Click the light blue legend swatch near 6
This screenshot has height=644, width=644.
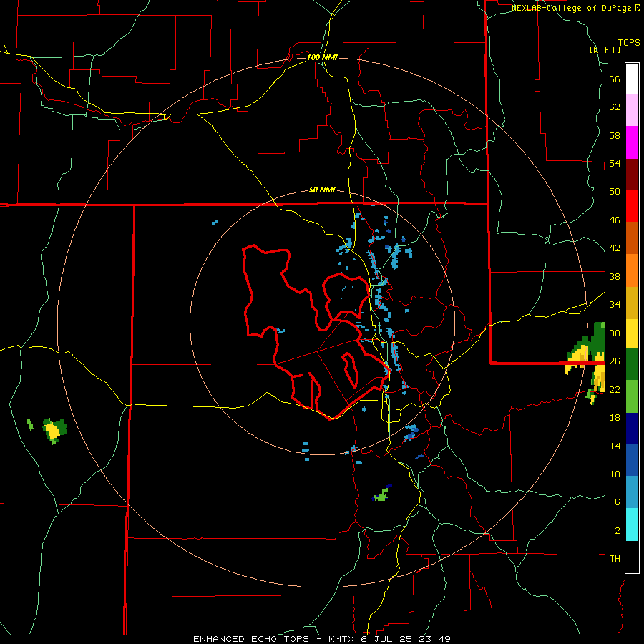coord(632,492)
